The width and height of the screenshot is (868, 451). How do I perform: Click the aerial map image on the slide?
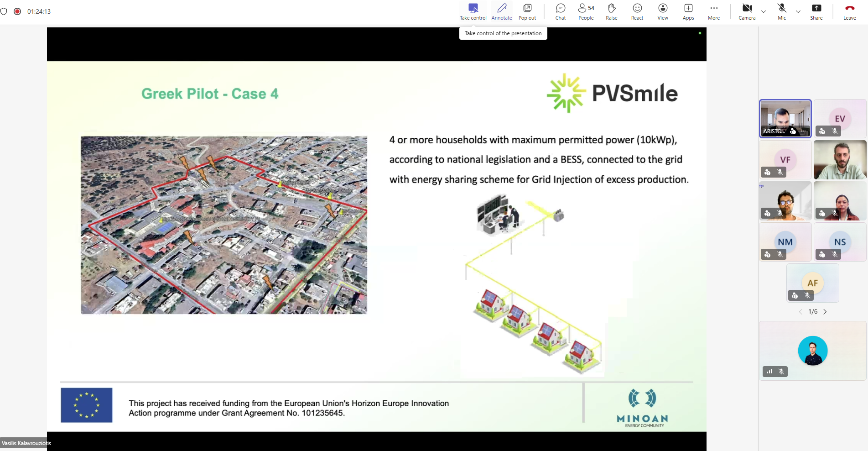click(224, 225)
